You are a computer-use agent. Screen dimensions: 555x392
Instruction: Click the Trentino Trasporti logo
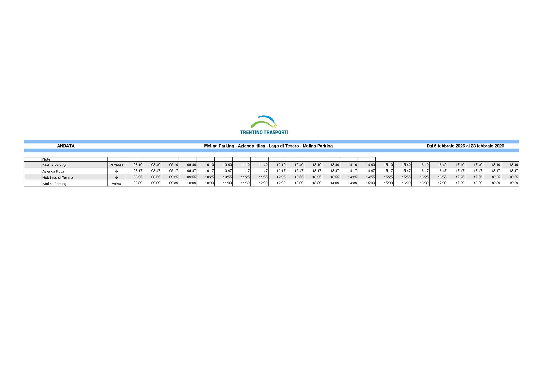click(264, 125)
